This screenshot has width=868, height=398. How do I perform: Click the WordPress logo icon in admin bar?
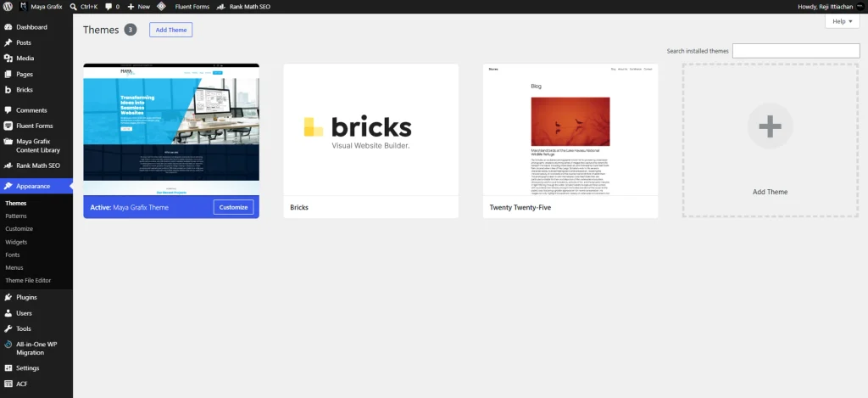pyautogui.click(x=8, y=7)
